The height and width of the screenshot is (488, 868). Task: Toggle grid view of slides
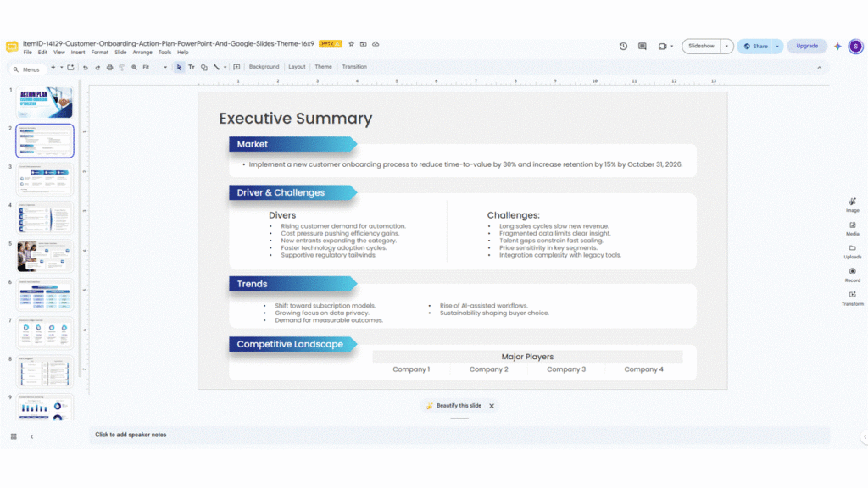coord(14,436)
